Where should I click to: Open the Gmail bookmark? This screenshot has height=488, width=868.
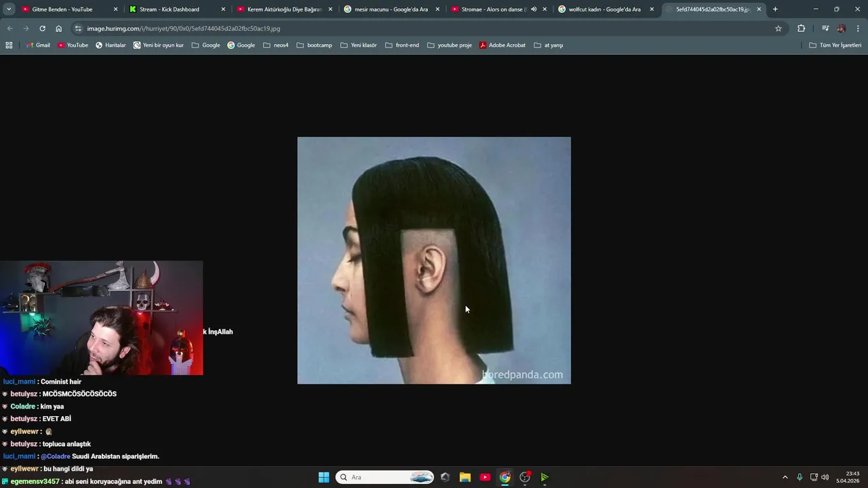tap(38, 45)
